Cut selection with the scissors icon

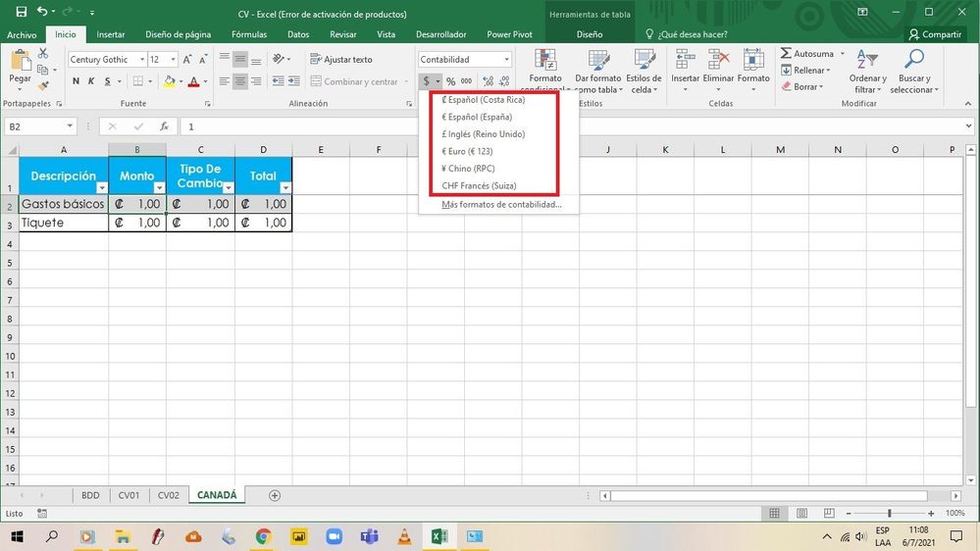43,54
